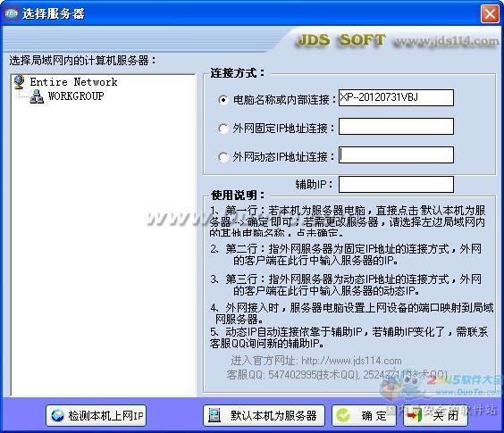The height and width of the screenshot is (433, 504).
Task: Select WORKGROUP in the network tree
Action: [x=76, y=96]
